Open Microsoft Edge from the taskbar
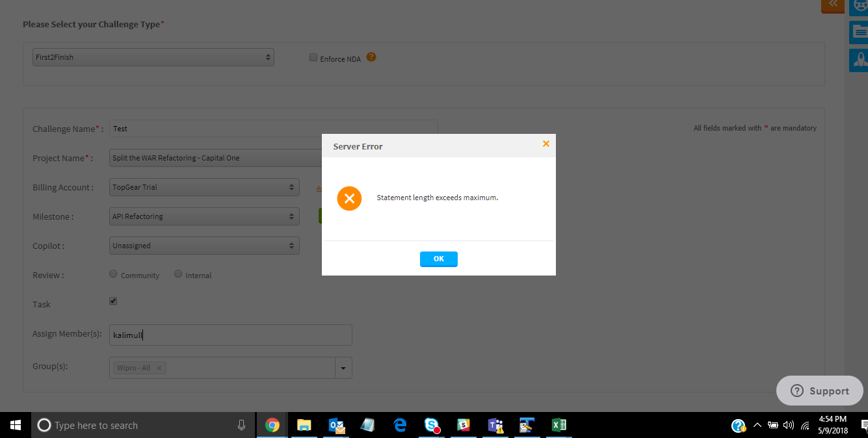Screen dimensions: 868x438 pyautogui.click(x=400, y=425)
